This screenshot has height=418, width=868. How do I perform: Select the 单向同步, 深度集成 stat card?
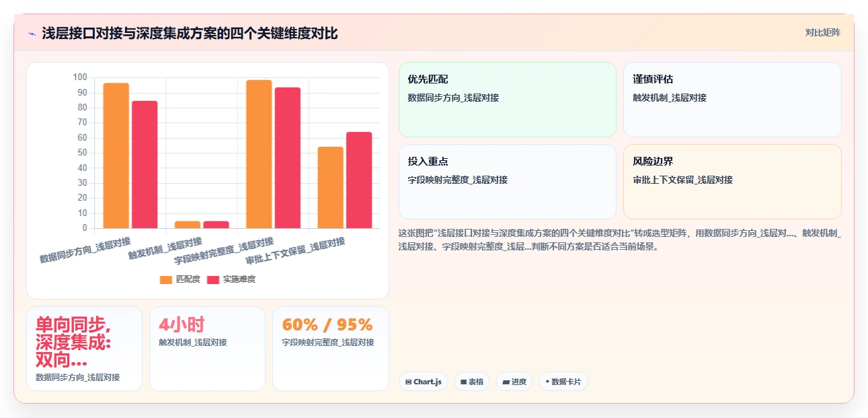[x=84, y=349]
